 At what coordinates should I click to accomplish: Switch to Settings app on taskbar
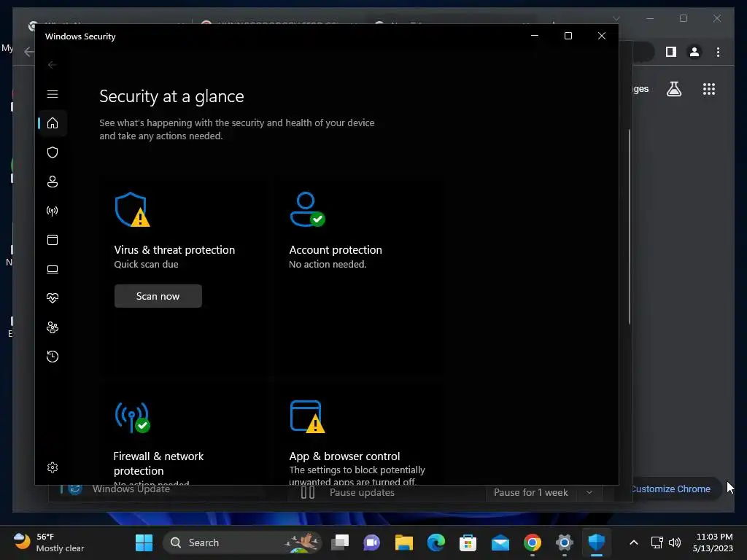pos(564,542)
